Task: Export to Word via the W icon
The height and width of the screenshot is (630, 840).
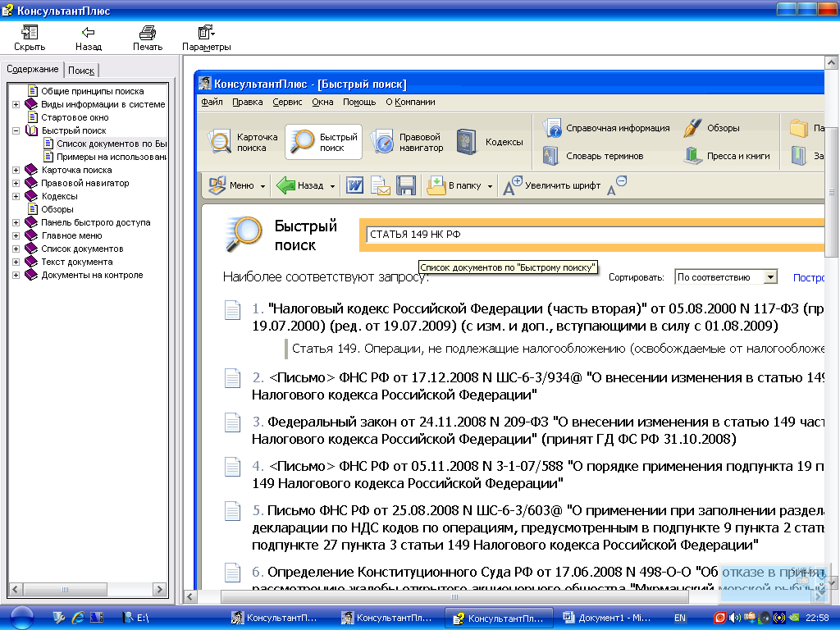Action: [x=354, y=185]
